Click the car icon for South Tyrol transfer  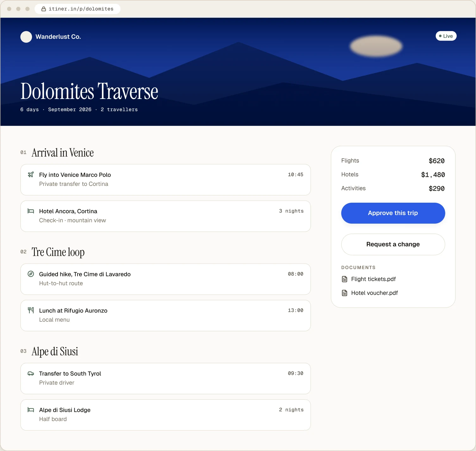(x=31, y=374)
